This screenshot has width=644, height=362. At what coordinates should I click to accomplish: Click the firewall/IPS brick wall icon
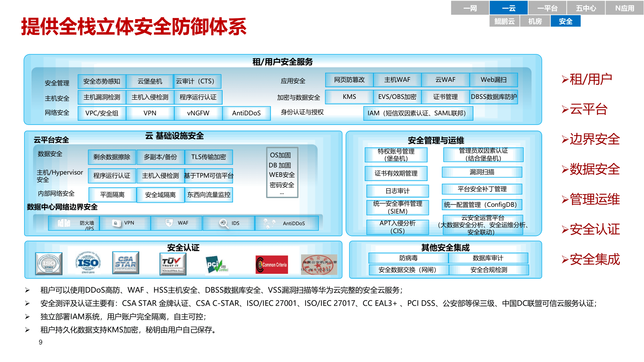(64, 223)
